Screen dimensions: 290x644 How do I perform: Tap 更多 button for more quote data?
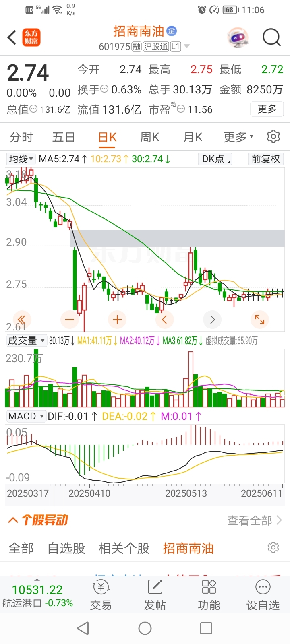(x=267, y=109)
